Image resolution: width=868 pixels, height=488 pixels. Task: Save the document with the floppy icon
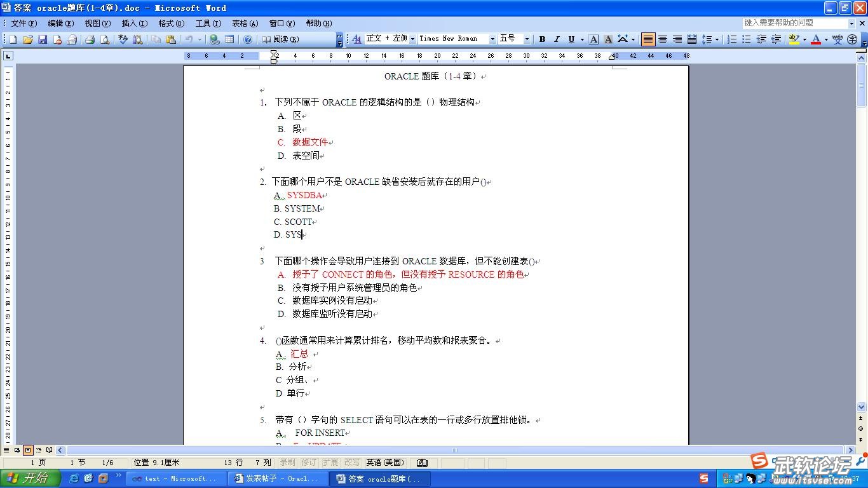[43, 39]
